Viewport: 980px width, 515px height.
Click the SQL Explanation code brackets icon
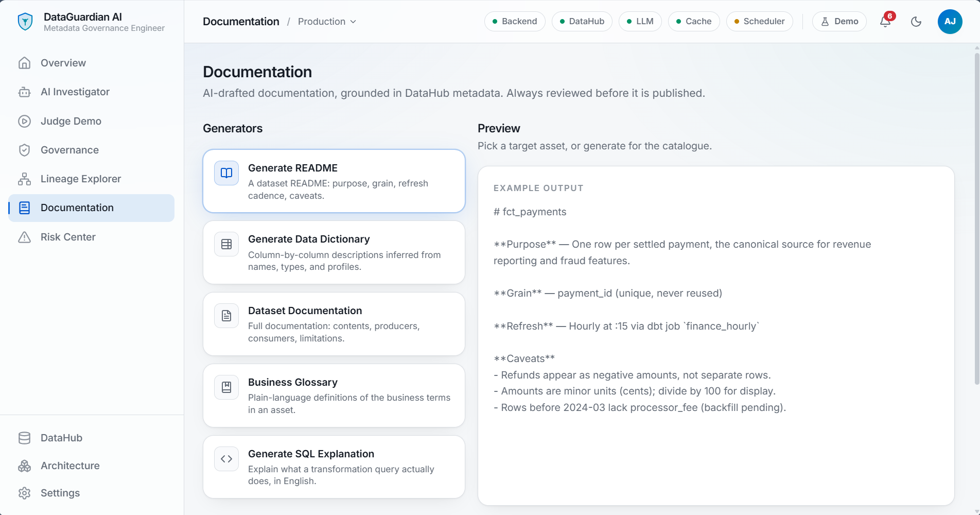click(x=226, y=459)
